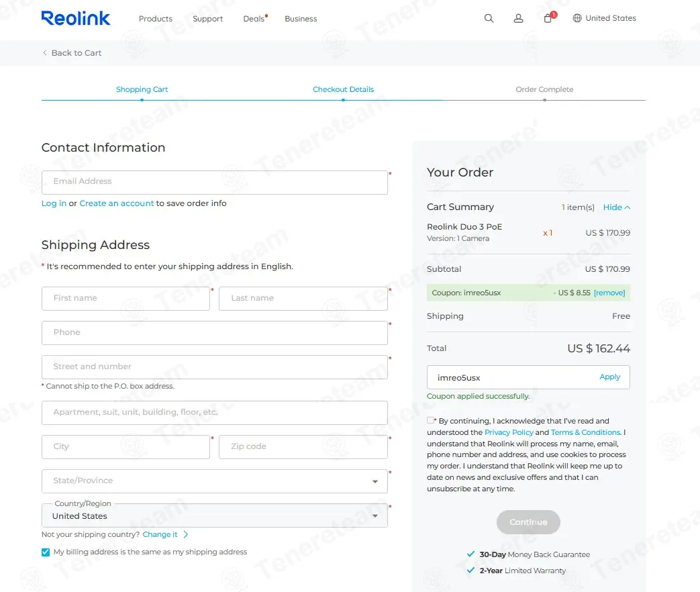Click the 30-Day guarantee checkmark icon
Screen dimensions: 700x592
click(470, 554)
